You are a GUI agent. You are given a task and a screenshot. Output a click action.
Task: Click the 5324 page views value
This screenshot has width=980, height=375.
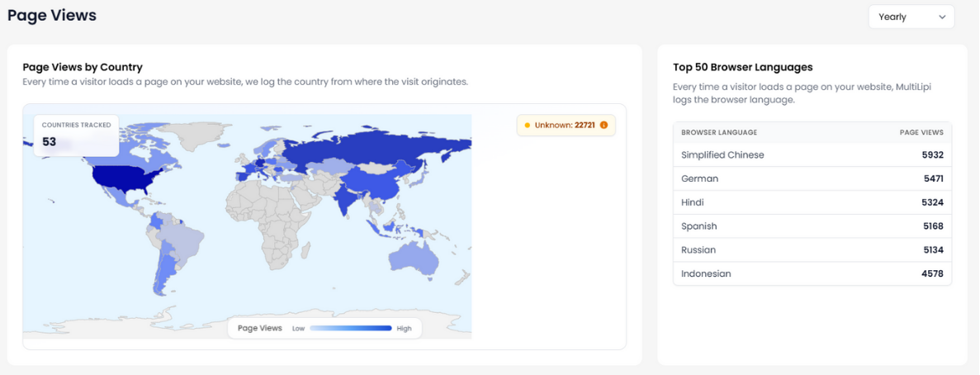[933, 202]
